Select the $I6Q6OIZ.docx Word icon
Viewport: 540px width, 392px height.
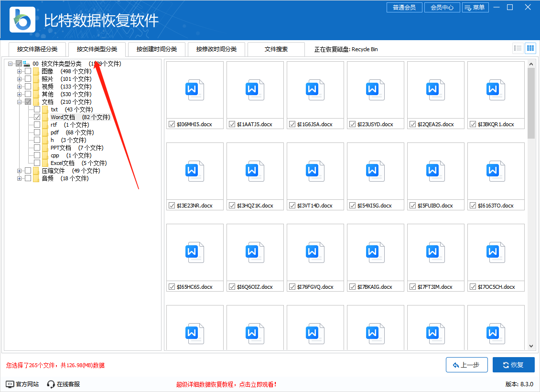click(255, 252)
